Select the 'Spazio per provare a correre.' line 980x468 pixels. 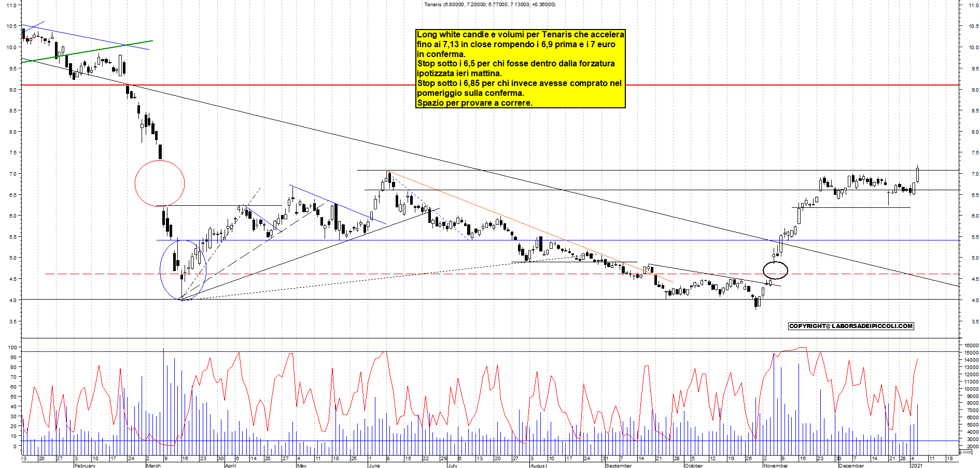(474, 103)
